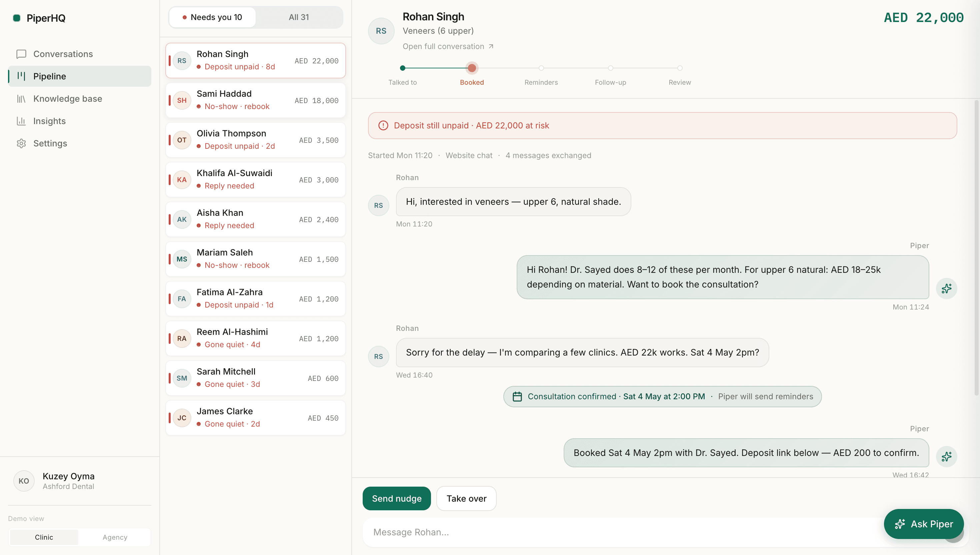
Task: Click the RA avatar in Reem Al-Hashimi card
Action: (x=182, y=338)
